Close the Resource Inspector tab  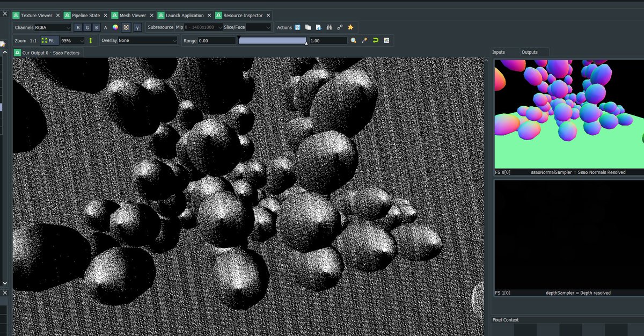point(268,16)
